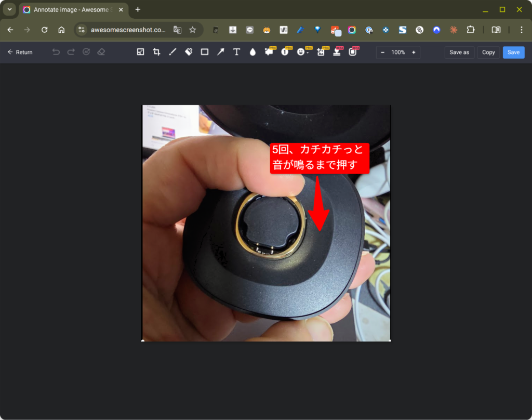Activate the Text tool
This screenshot has height=420, width=532.
(x=236, y=52)
